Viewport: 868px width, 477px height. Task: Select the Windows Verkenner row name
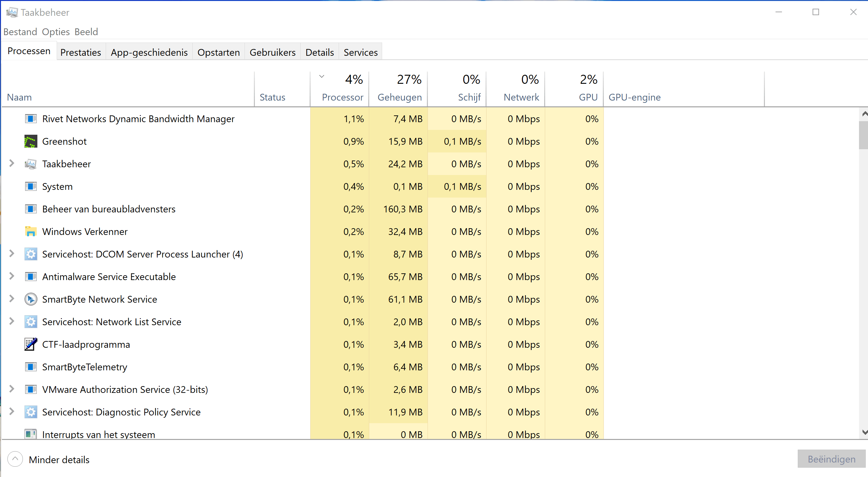click(x=85, y=232)
